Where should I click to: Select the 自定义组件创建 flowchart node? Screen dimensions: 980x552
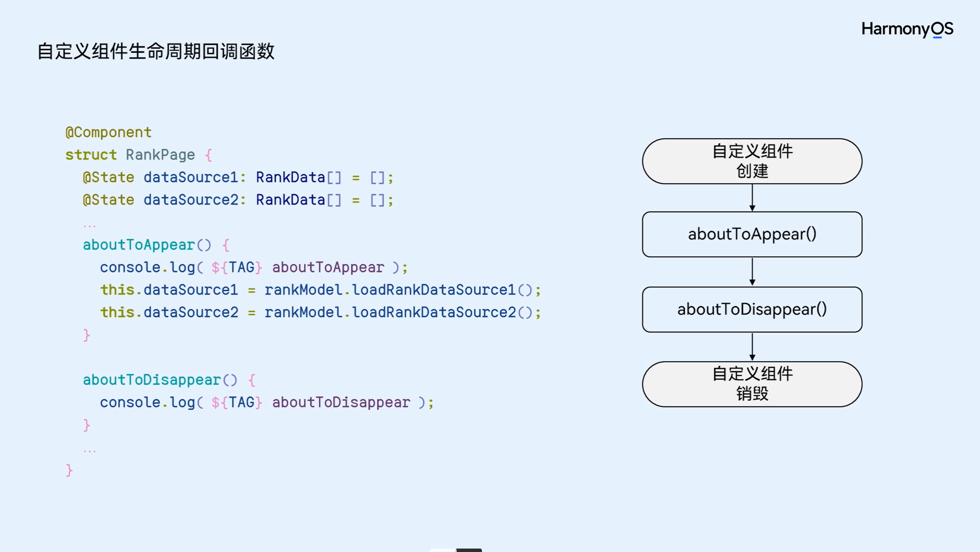click(x=752, y=161)
